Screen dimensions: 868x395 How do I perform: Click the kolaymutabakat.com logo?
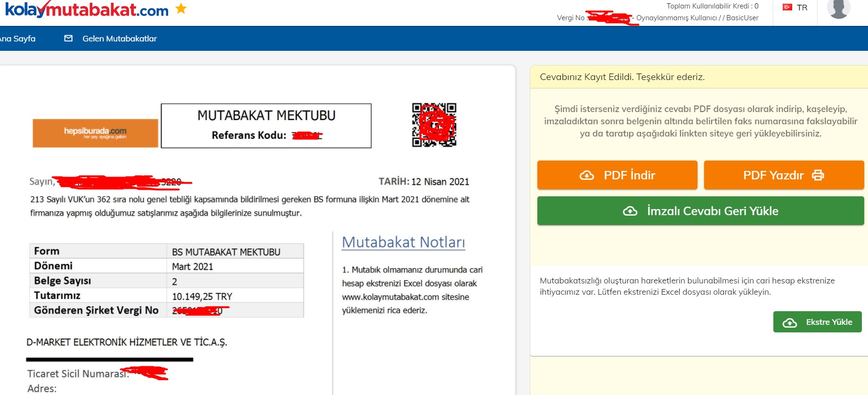click(x=87, y=9)
